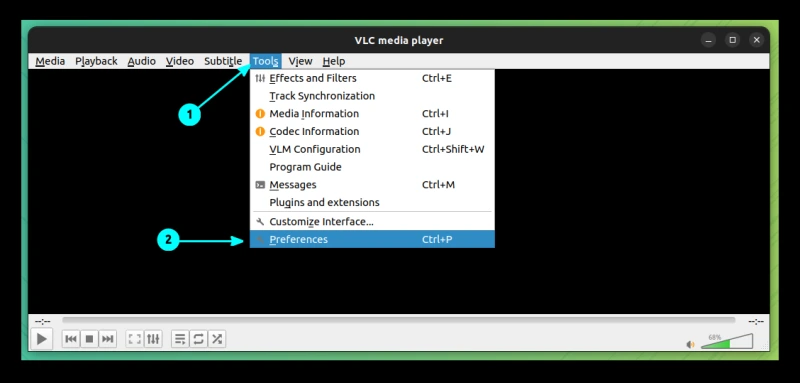Click the Play button
Viewport: 800px width, 383px height.
(42, 339)
